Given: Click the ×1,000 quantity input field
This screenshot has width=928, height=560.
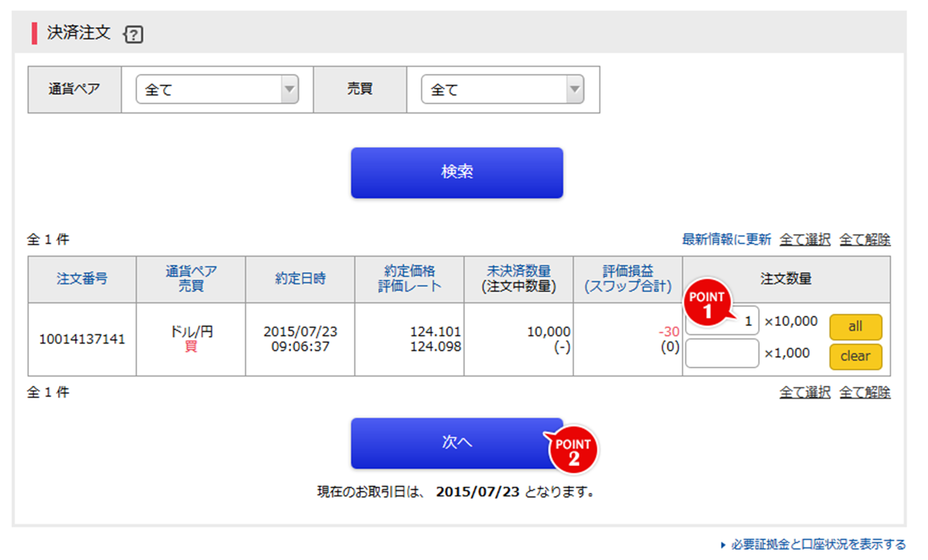Looking at the screenshot, I should [x=721, y=353].
